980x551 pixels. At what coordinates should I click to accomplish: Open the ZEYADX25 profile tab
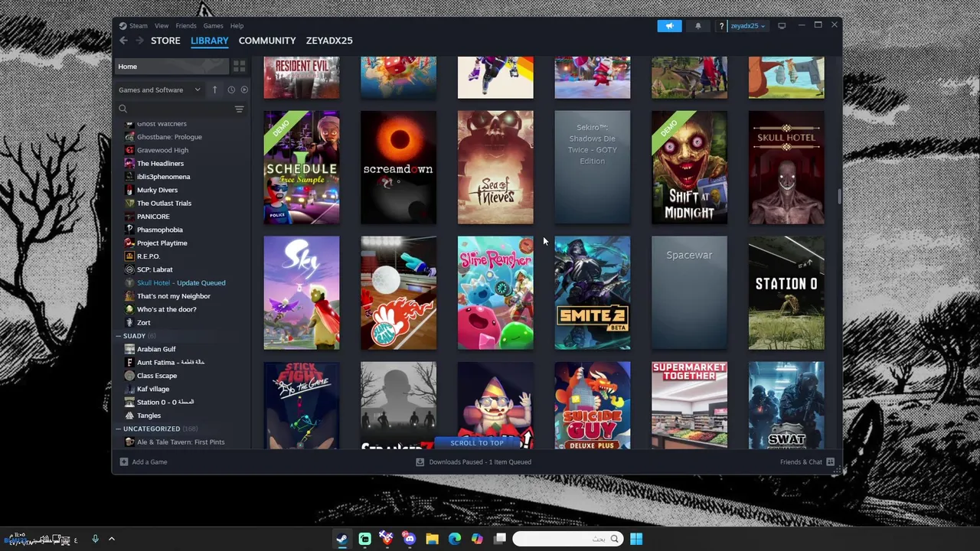329,41
